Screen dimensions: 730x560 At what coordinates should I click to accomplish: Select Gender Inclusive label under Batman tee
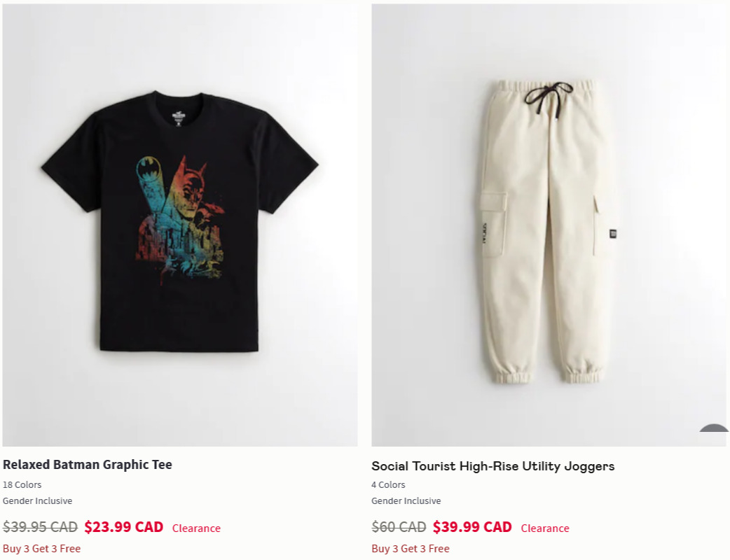pos(37,501)
